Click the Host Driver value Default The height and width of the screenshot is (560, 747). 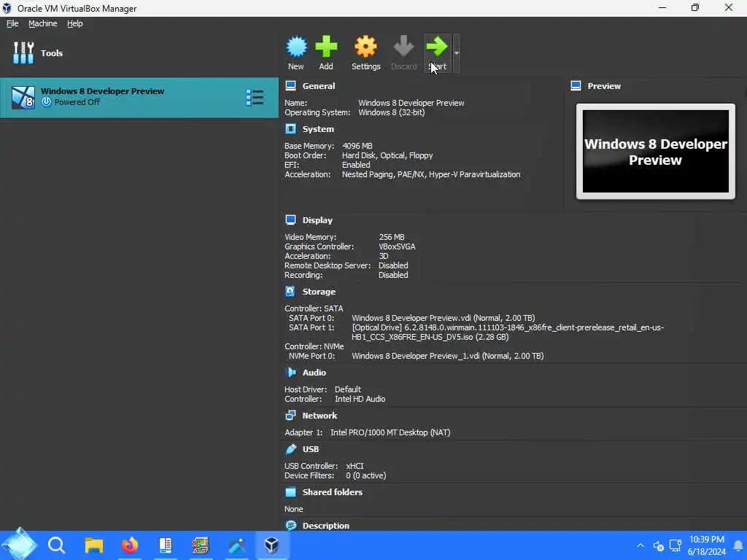348,389
